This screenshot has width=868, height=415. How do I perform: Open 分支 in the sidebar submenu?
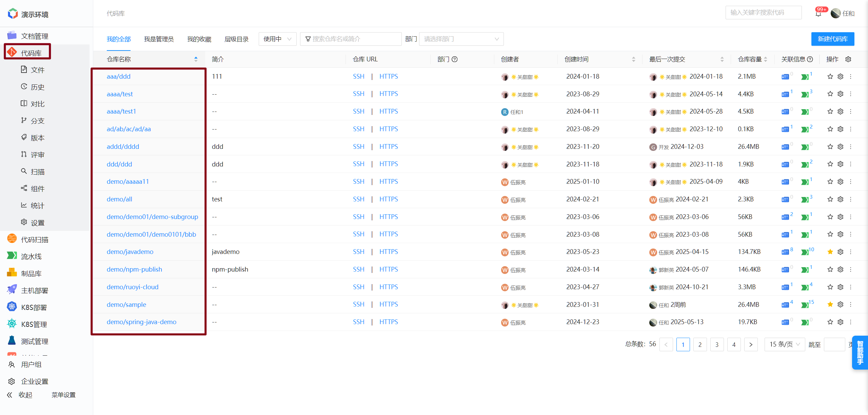coord(37,121)
